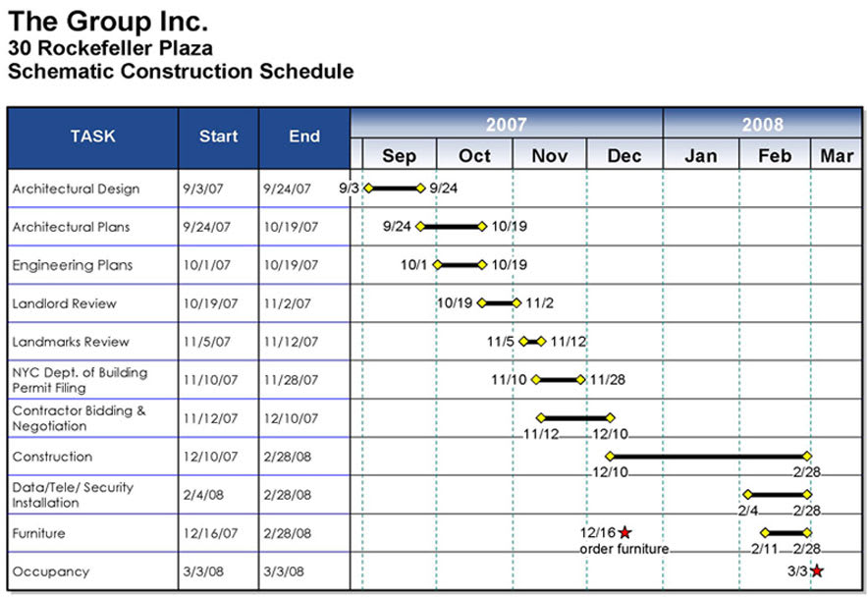The height and width of the screenshot is (598, 868).
Task: Select the 2/4 diamond for Data/Tele/Security Installation
Action: [x=748, y=495]
